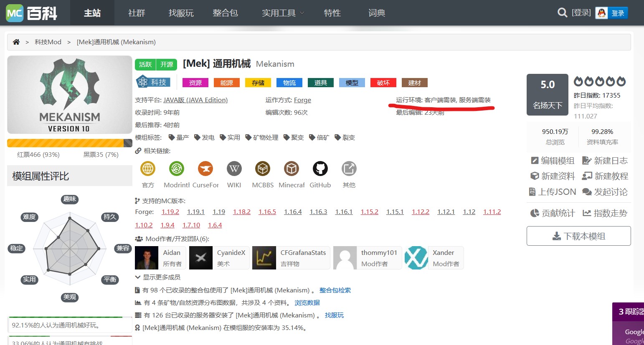This screenshot has width=644, height=345.
Task: Open the 社群 nav item
Action: point(137,13)
